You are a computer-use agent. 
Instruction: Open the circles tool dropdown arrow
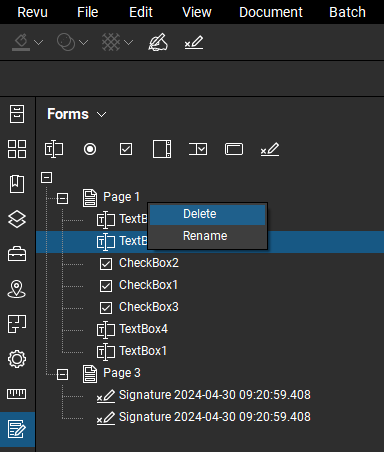point(84,42)
